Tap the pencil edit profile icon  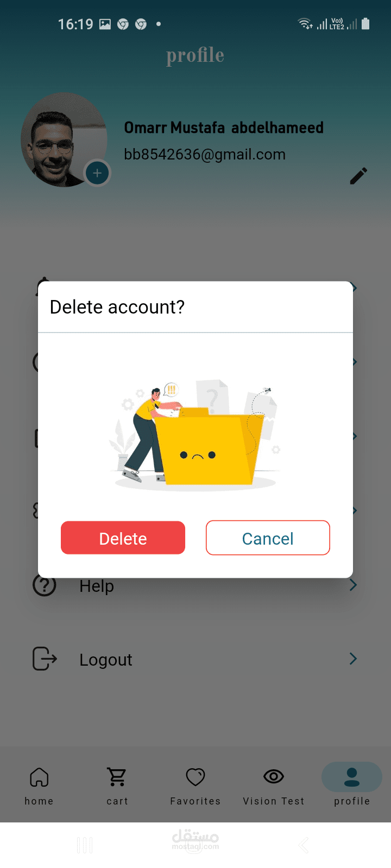tap(358, 176)
